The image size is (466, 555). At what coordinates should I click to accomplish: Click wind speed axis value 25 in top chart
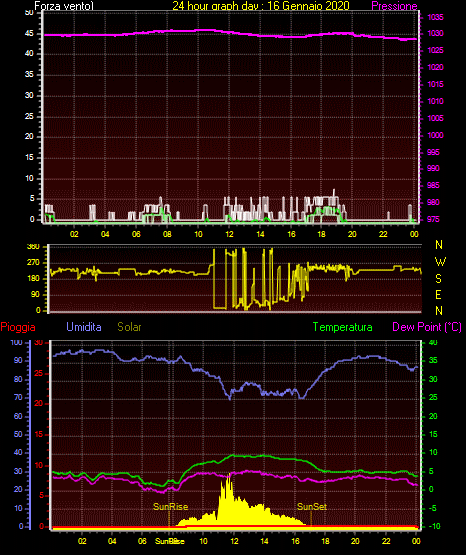(x=29, y=116)
